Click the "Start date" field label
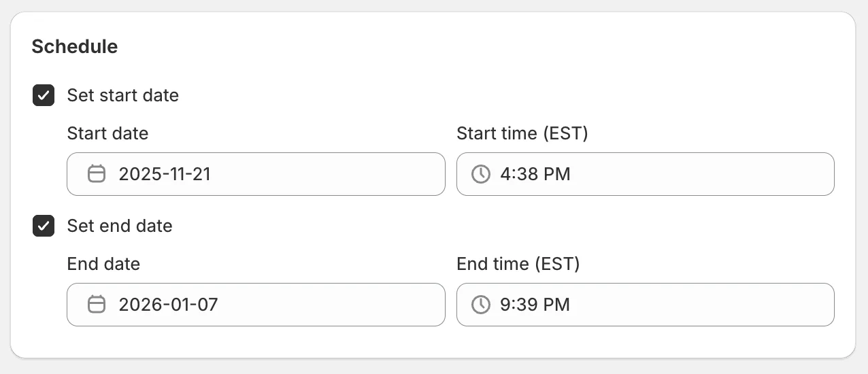 [x=107, y=133]
